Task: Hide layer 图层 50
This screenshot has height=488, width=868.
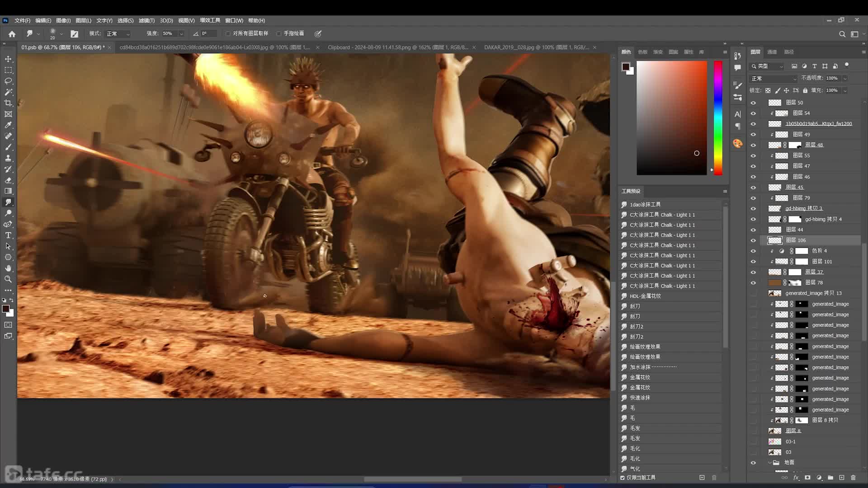Action: [753, 103]
